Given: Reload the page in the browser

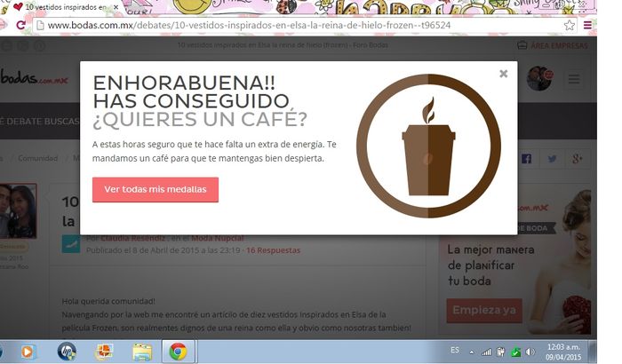Looking at the screenshot, I should [20, 25].
